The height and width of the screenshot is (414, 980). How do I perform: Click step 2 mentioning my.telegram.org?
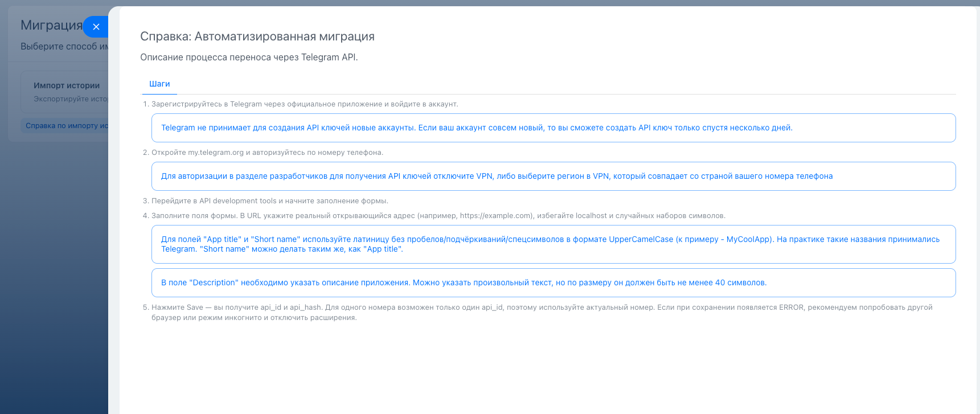(x=267, y=153)
